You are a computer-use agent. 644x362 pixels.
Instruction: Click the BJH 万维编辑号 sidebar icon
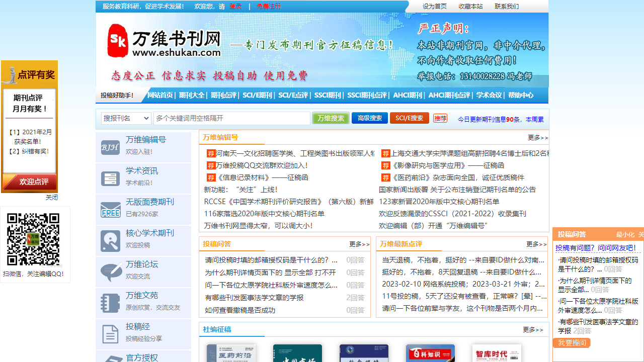pyautogui.click(x=110, y=147)
